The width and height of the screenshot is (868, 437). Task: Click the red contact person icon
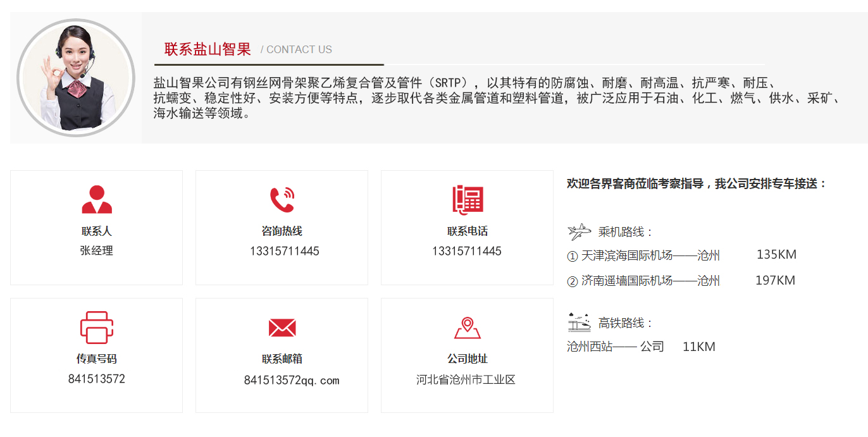coord(96,200)
